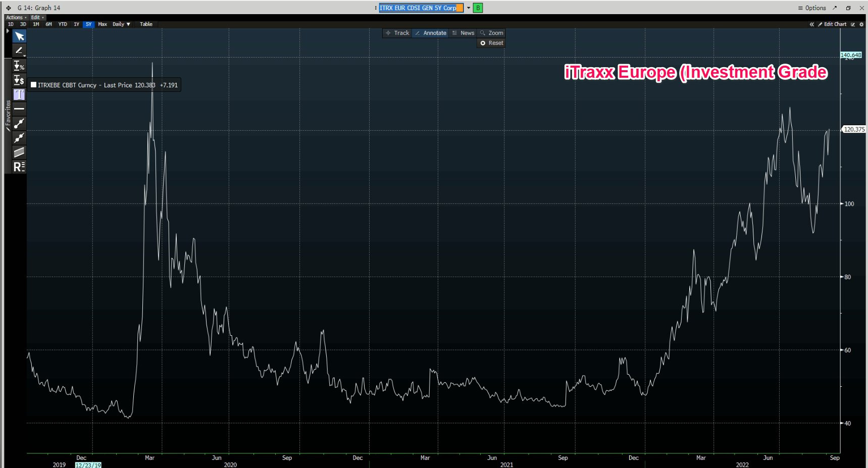Viewport: 868px width, 468px height.
Task: Click the annotate edit-square icon
Action: (x=853, y=24)
